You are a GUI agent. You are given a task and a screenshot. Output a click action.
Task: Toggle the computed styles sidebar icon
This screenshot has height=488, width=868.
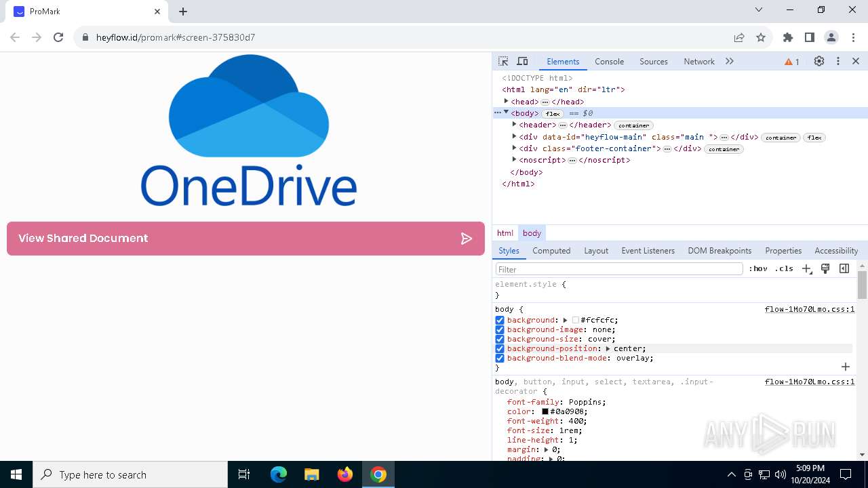click(844, 268)
